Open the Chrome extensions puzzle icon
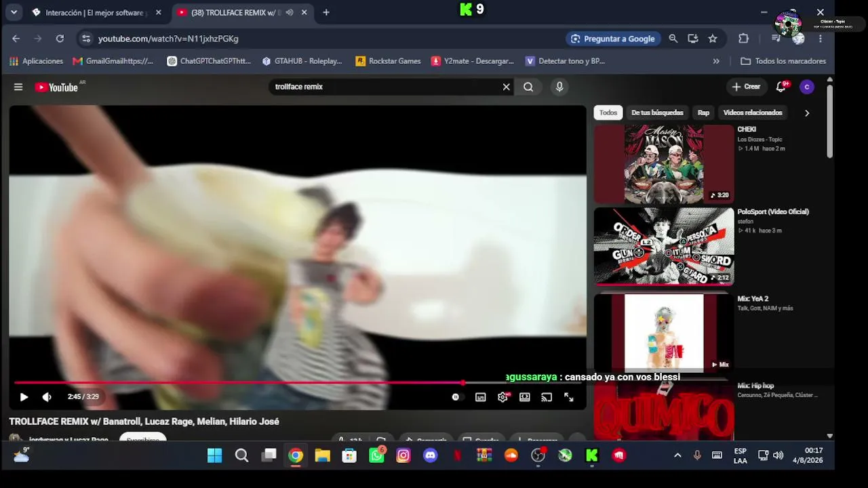Image resolution: width=868 pixels, height=488 pixels. coord(743,39)
